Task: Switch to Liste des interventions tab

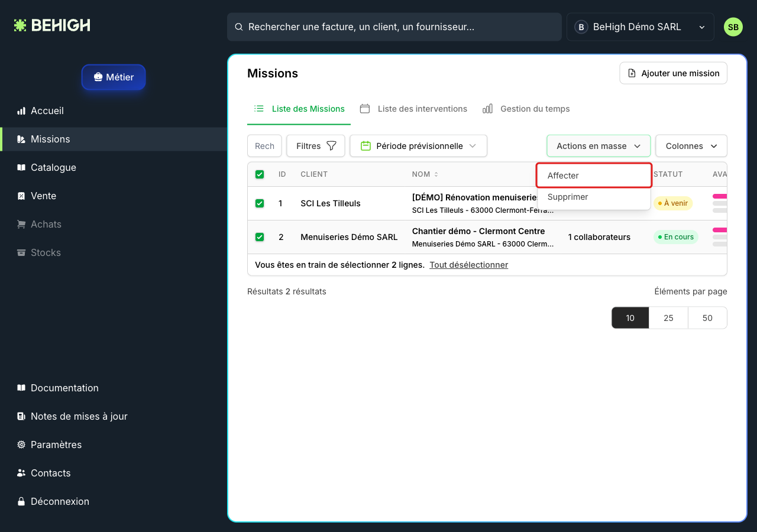Action: [413, 109]
